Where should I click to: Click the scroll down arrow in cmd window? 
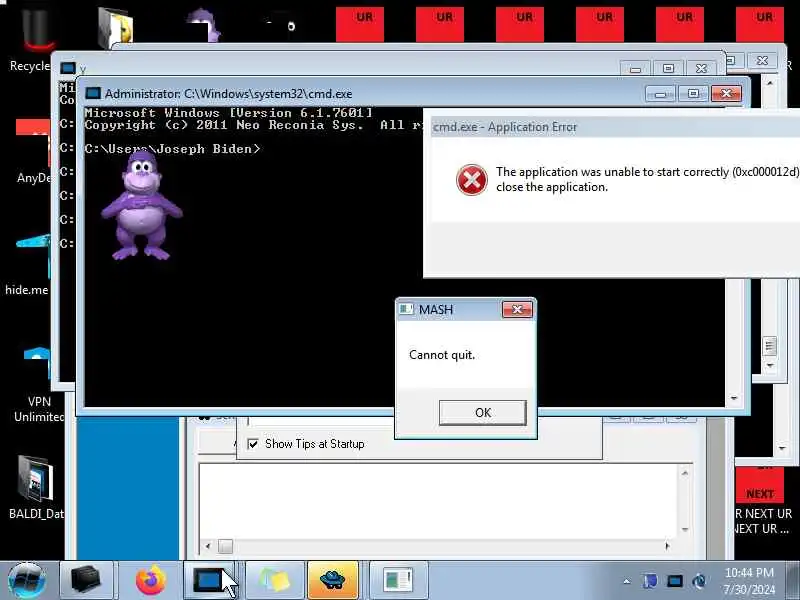(734, 398)
